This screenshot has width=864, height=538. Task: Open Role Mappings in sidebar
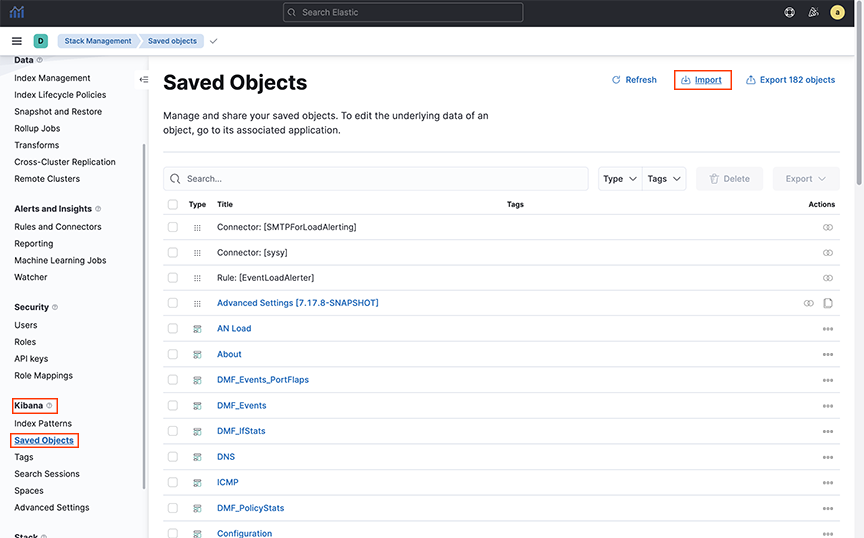44,375
